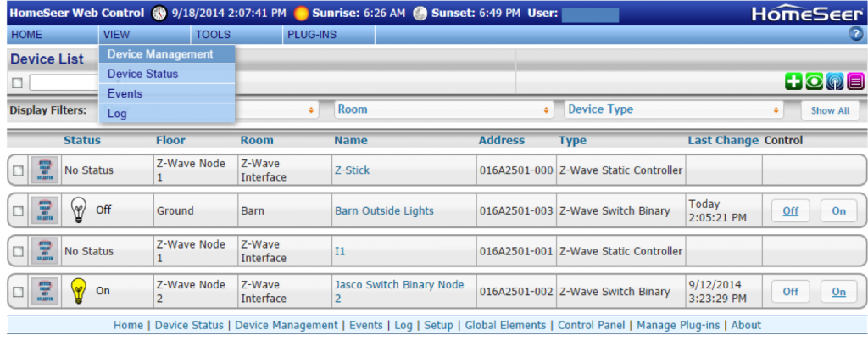The image size is (868, 341).
Task: Click the green eye view icon
Action: 814,82
